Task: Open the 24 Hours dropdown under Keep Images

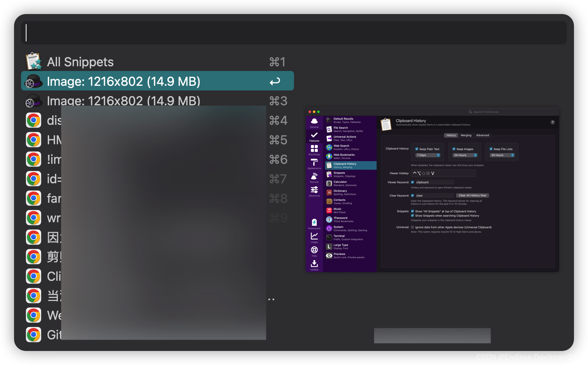Action: 465,155
